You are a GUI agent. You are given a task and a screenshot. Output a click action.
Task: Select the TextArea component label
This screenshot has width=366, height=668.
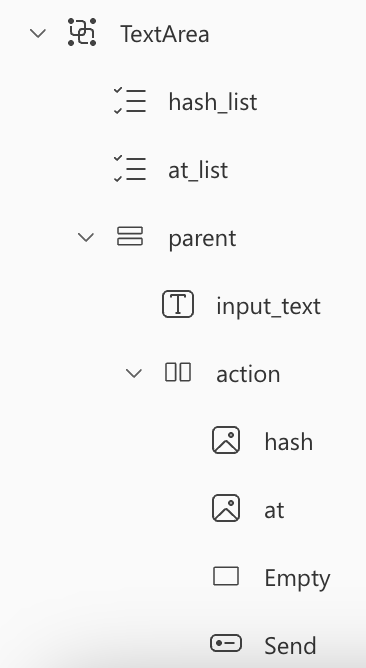[165, 34]
